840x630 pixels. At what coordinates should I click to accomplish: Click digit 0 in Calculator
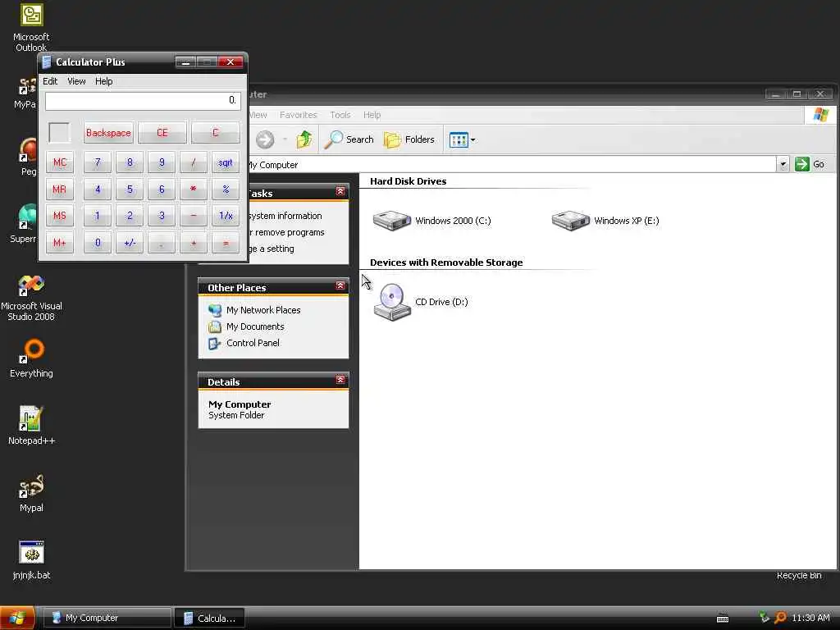[98, 243]
